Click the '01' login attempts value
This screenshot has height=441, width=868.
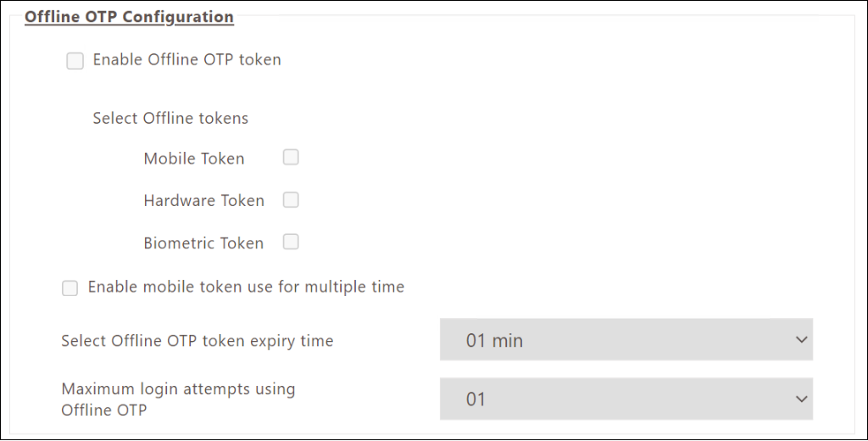point(476,399)
